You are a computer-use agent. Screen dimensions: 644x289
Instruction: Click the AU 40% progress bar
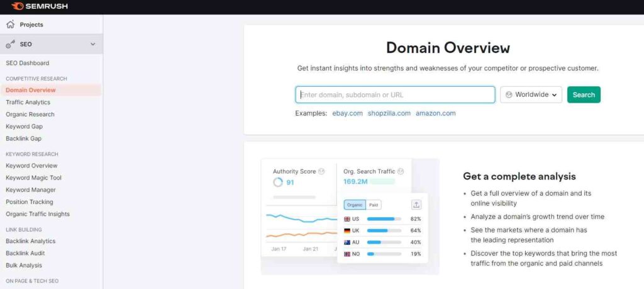click(x=384, y=242)
